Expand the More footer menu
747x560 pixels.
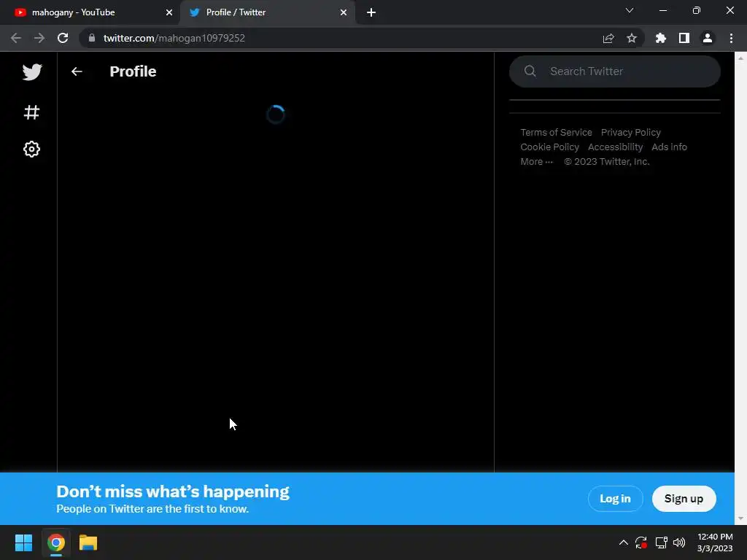click(536, 162)
